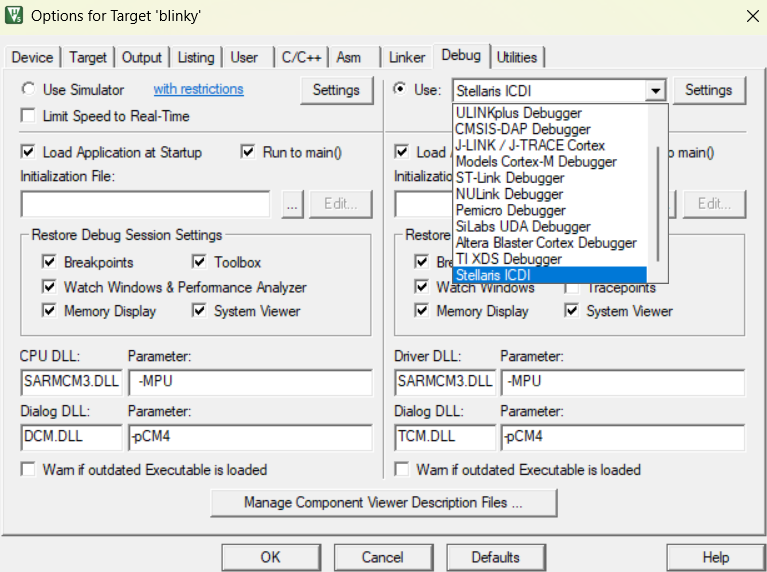Open the 'with restrictions' link
767x572 pixels.
tap(198, 89)
